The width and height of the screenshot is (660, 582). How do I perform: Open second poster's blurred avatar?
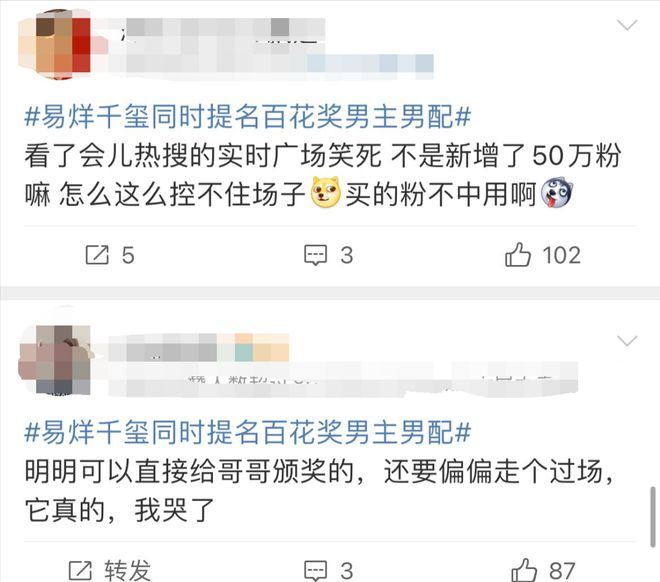pos(55,360)
